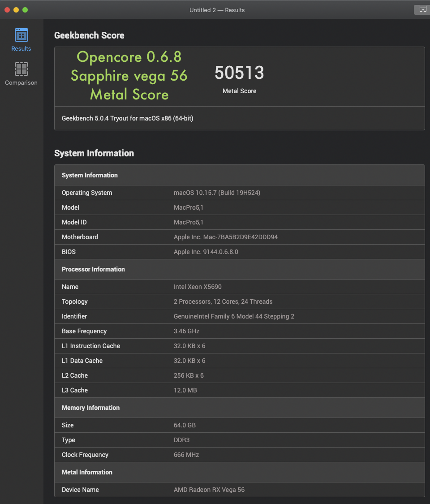This screenshot has height=504, width=430.
Task: Click the 'AMD Radeon RX Vega 56' device name
Action: [x=209, y=490]
